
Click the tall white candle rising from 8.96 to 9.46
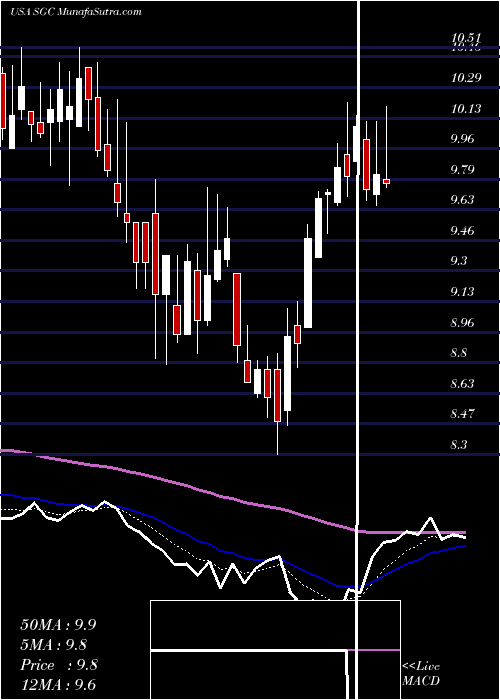click(308, 283)
